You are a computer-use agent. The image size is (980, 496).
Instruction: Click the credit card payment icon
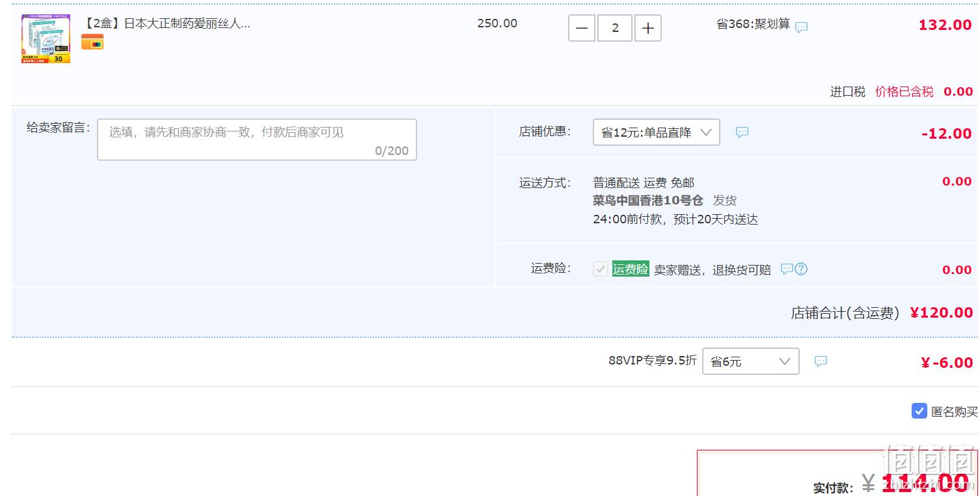pos(92,42)
